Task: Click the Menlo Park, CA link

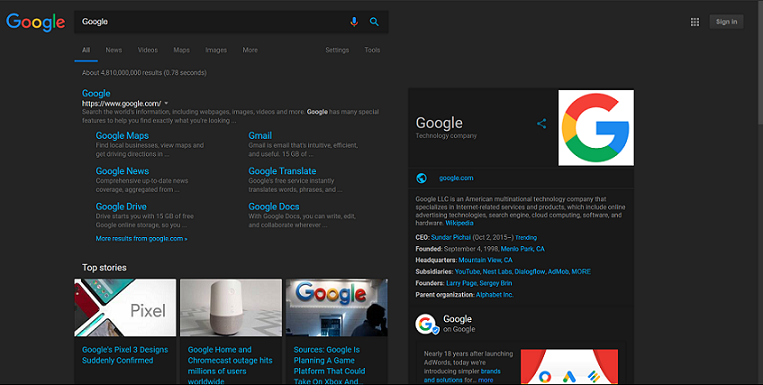Action: click(523, 249)
